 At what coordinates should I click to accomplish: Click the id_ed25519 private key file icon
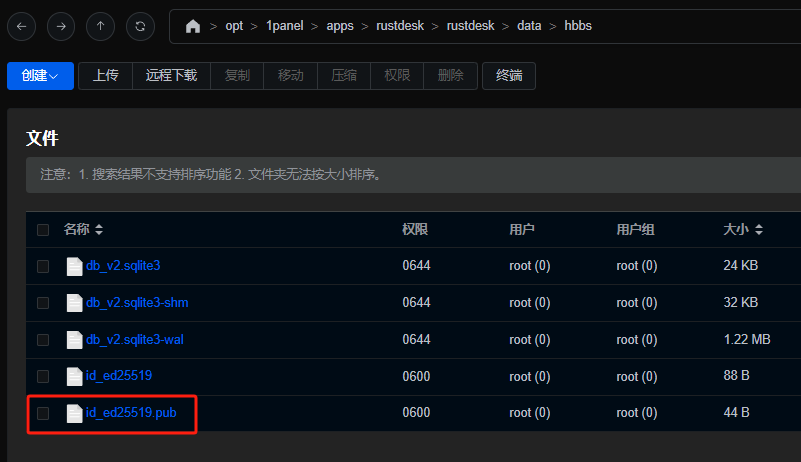coord(75,377)
